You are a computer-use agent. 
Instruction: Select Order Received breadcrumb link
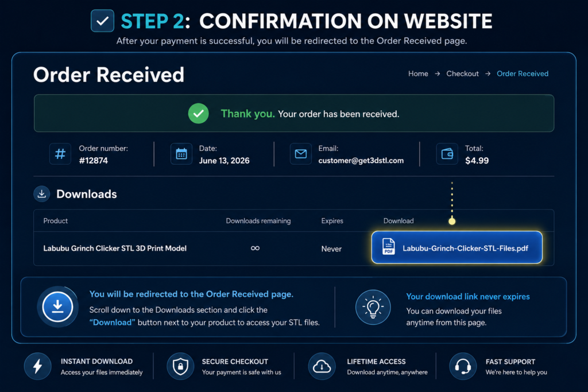pos(523,74)
